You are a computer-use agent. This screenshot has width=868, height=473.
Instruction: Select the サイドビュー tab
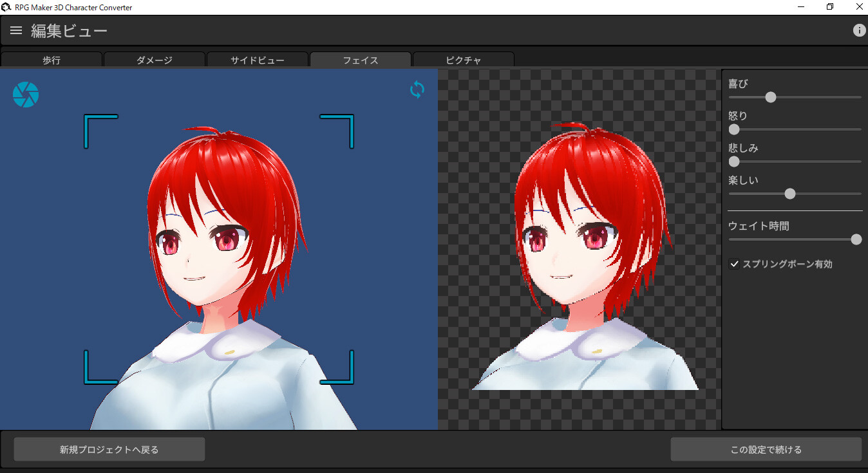click(x=257, y=60)
